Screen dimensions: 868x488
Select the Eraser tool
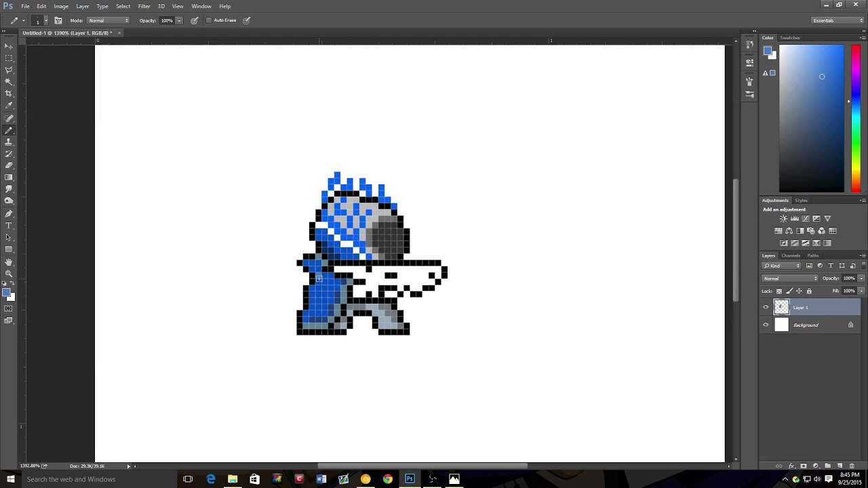point(9,165)
